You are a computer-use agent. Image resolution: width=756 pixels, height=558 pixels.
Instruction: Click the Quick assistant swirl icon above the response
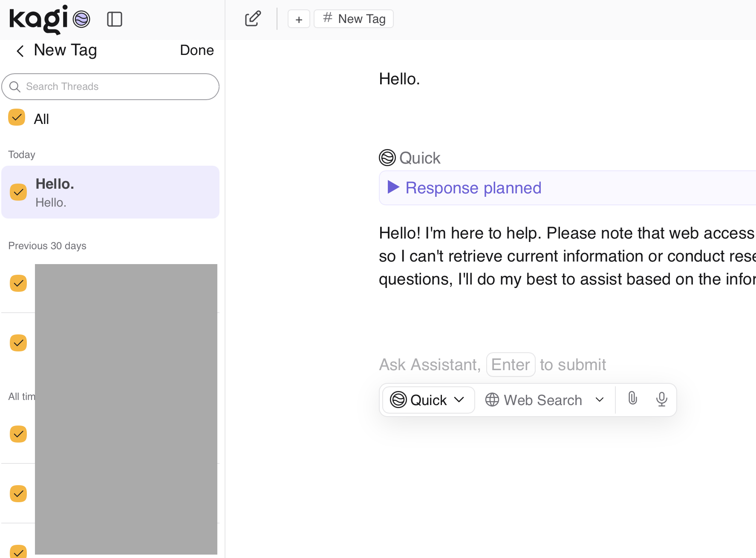point(387,158)
